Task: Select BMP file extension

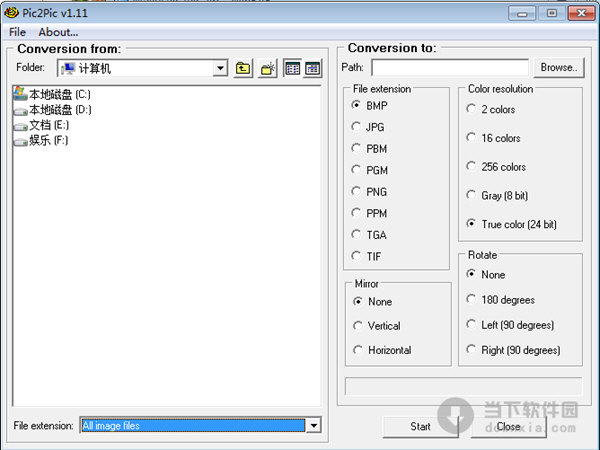Action: (x=370, y=105)
